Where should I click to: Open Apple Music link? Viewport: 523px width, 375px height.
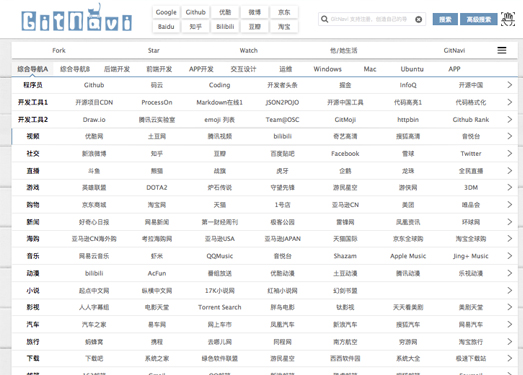coord(408,256)
